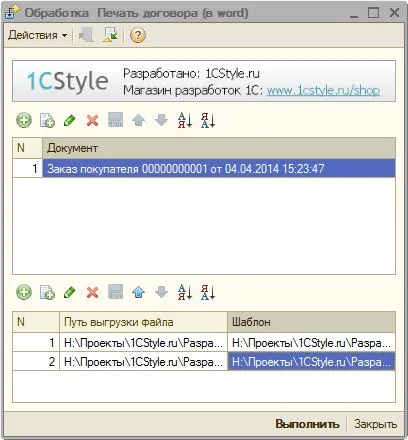This screenshot has height=440, width=408.
Task: Open the www.1cstyle.ru/shop link
Action: pyautogui.click(x=323, y=90)
